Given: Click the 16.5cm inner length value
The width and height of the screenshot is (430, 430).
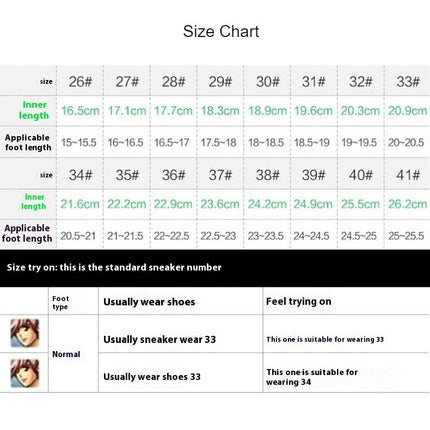Looking at the screenshot, I should click(x=80, y=111).
